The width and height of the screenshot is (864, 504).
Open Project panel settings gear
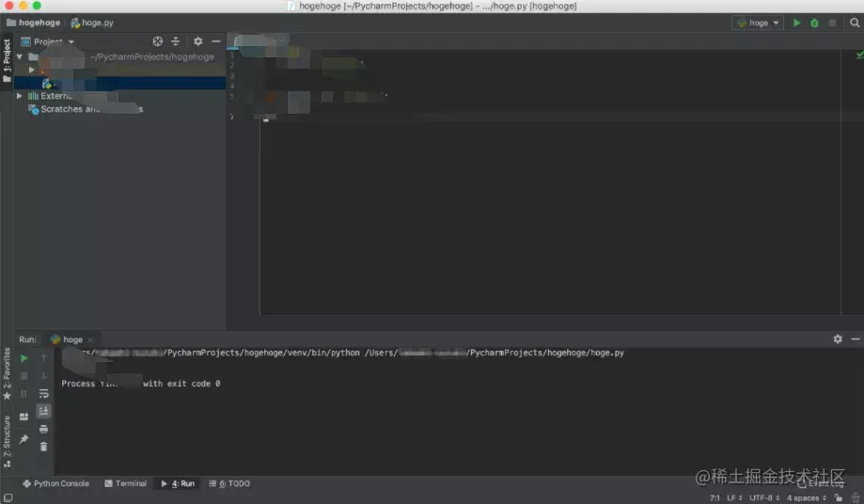197,41
